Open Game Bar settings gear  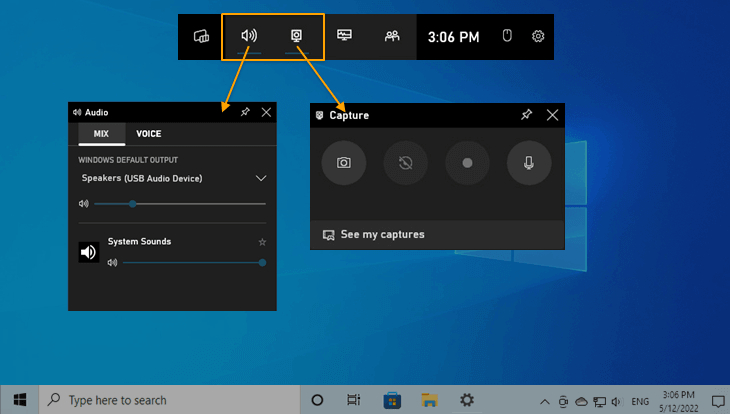tap(538, 36)
